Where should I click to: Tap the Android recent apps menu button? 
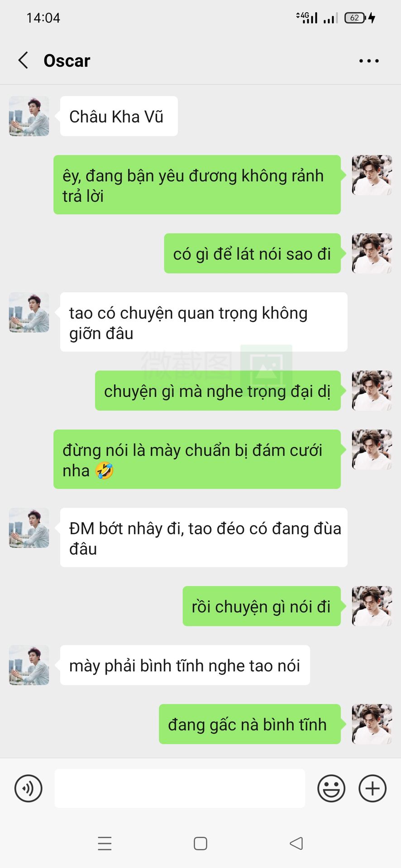click(x=105, y=844)
